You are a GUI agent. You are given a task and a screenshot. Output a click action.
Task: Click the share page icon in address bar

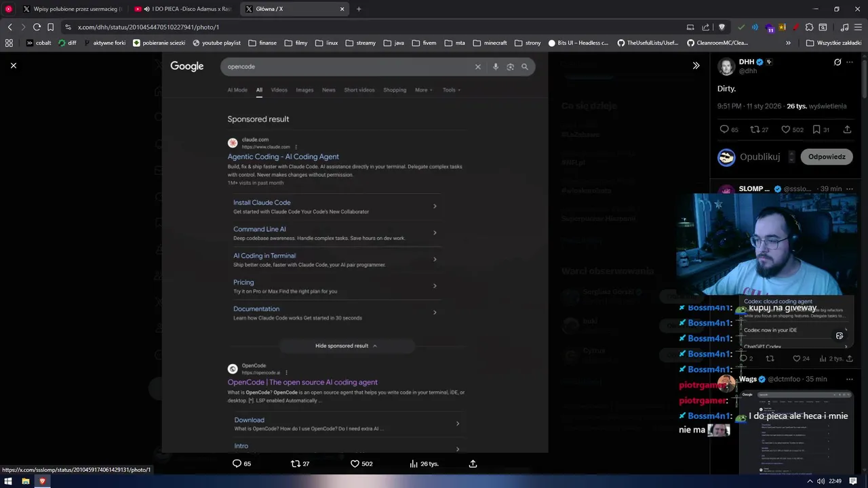[706, 27]
